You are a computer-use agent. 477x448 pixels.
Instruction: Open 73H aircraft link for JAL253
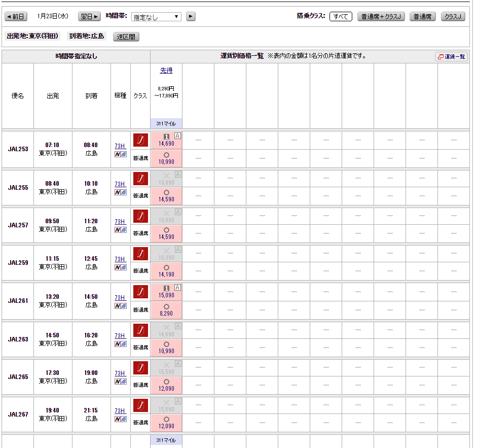point(120,146)
